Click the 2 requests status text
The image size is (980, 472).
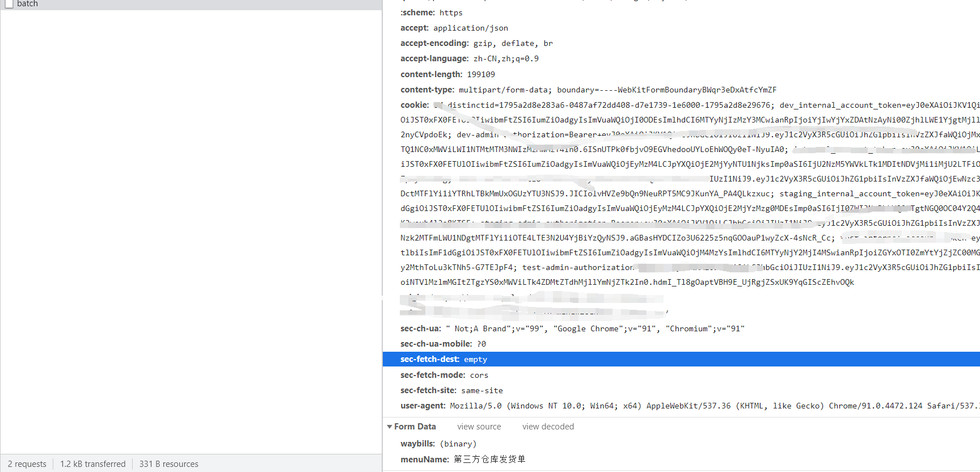tap(27, 464)
